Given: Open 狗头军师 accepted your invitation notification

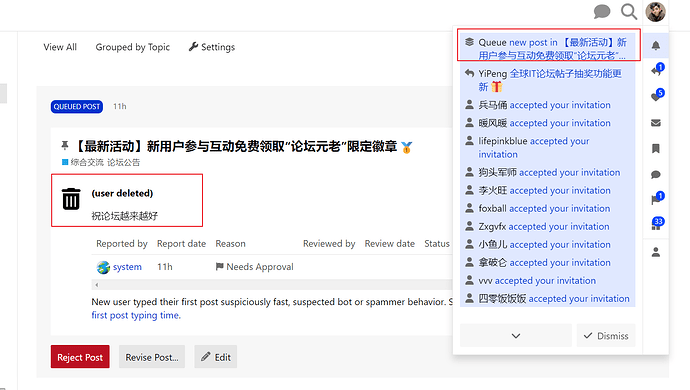Looking at the screenshot, I should coord(548,173).
